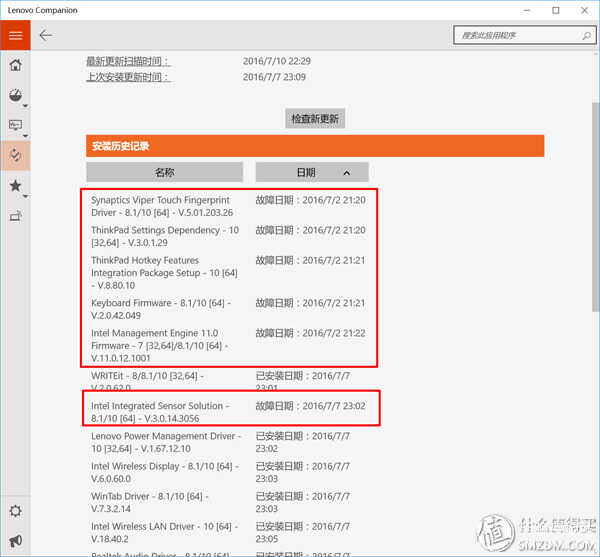
Task: Click installed date for WRITEit
Action: point(303,382)
